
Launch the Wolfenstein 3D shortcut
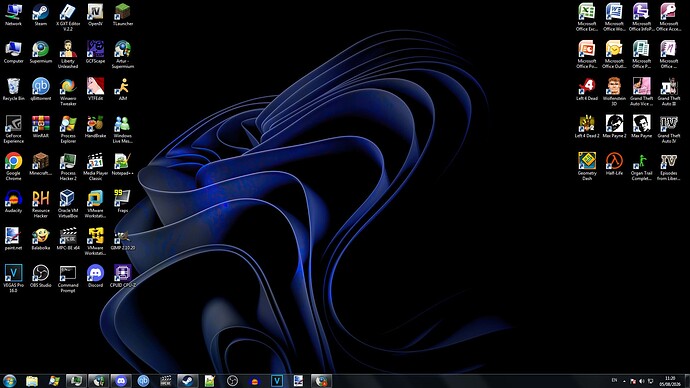614,92
